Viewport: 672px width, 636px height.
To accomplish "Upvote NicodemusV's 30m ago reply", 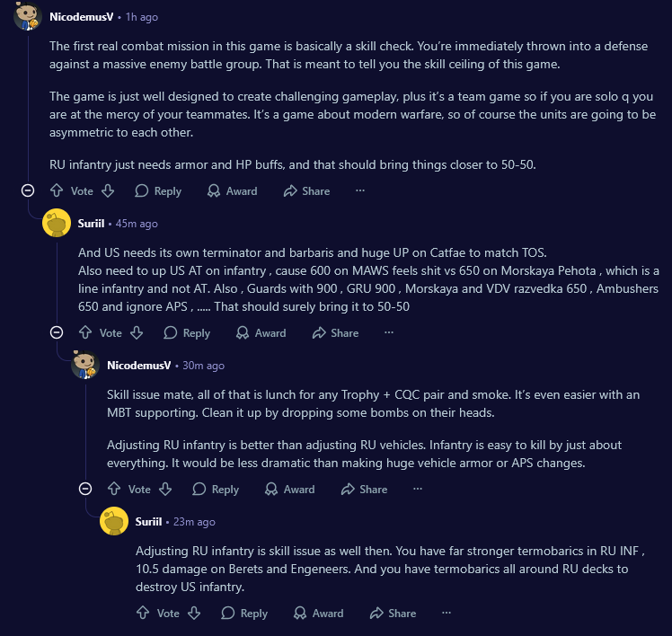I will coord(114,489).
